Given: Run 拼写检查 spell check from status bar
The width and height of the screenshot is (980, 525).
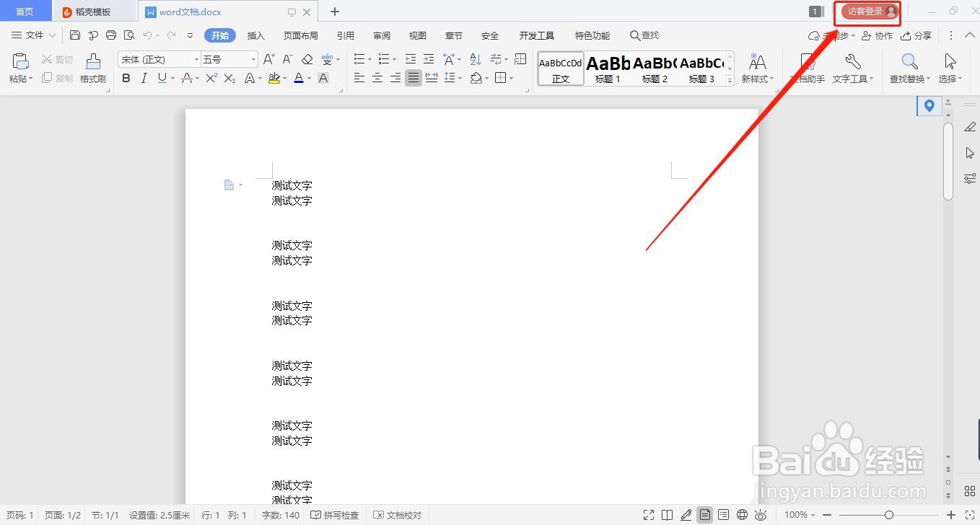Looking at the screenshot, I should pos(335,515).
